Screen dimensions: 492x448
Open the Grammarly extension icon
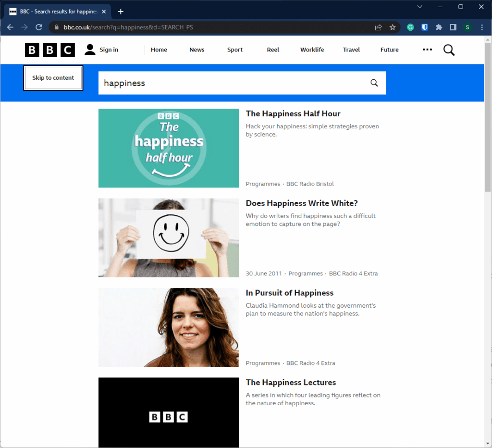(410, 27)
